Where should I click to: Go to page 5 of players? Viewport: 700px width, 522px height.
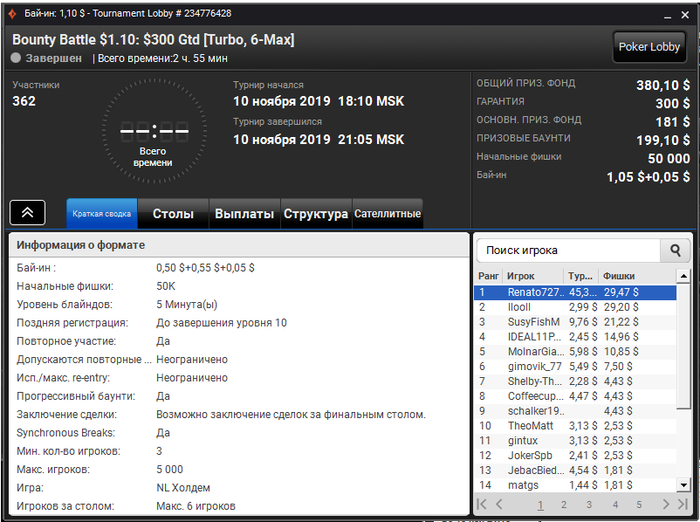(639, 505)
